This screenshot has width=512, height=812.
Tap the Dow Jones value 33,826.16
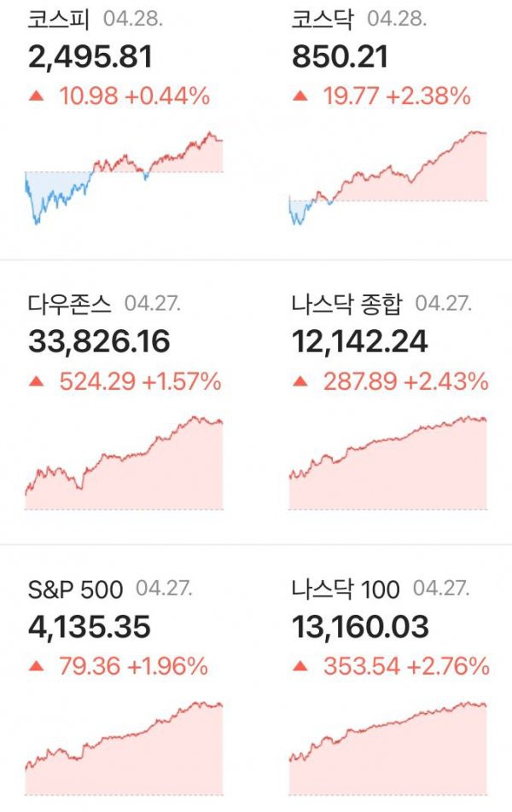(x=99, y=342)
